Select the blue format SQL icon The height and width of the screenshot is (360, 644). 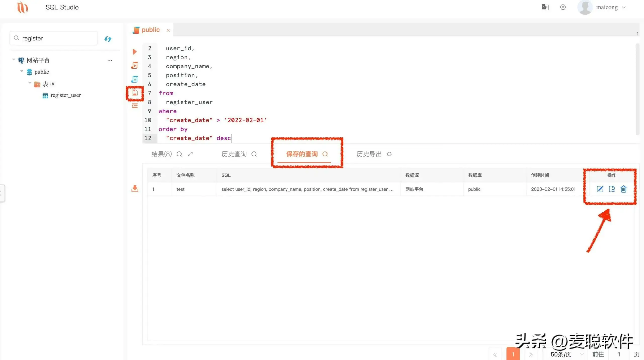point(135,79)
